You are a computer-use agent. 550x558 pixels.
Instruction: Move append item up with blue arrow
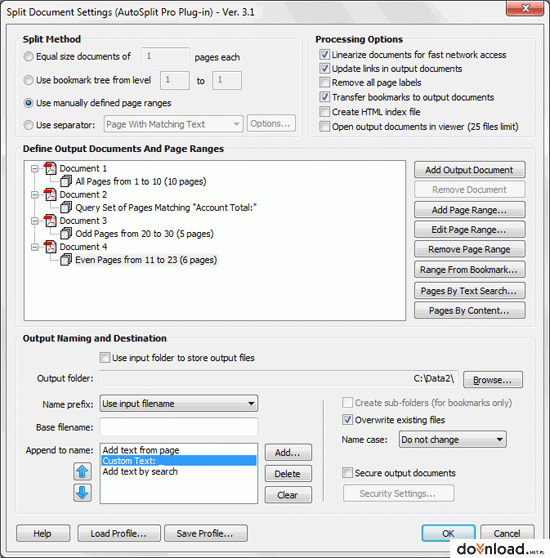(82, 472)
